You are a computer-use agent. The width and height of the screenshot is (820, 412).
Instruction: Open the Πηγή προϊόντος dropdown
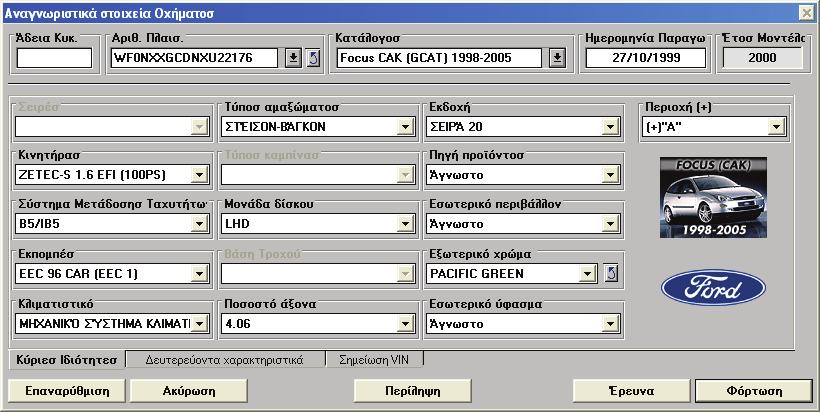point(610,175)
